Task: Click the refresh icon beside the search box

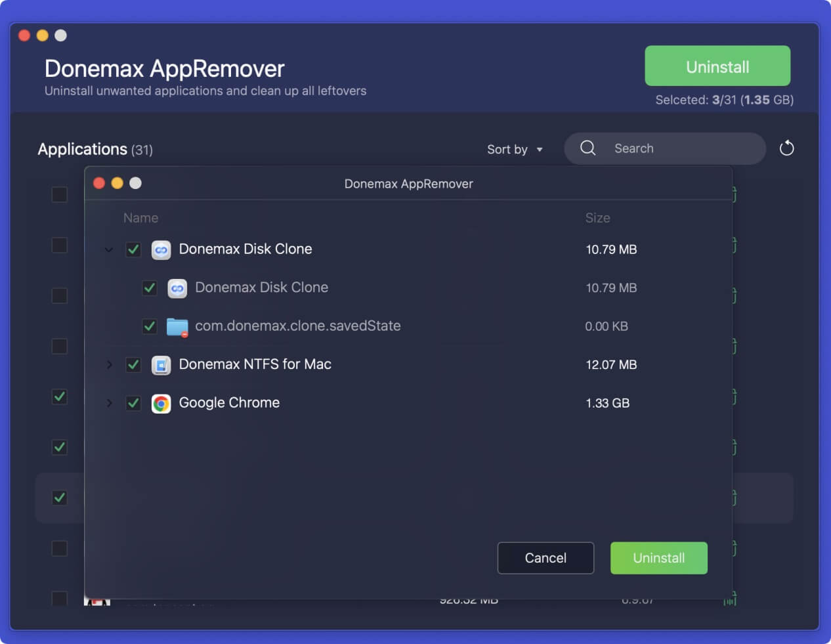Action: (786, 148)
